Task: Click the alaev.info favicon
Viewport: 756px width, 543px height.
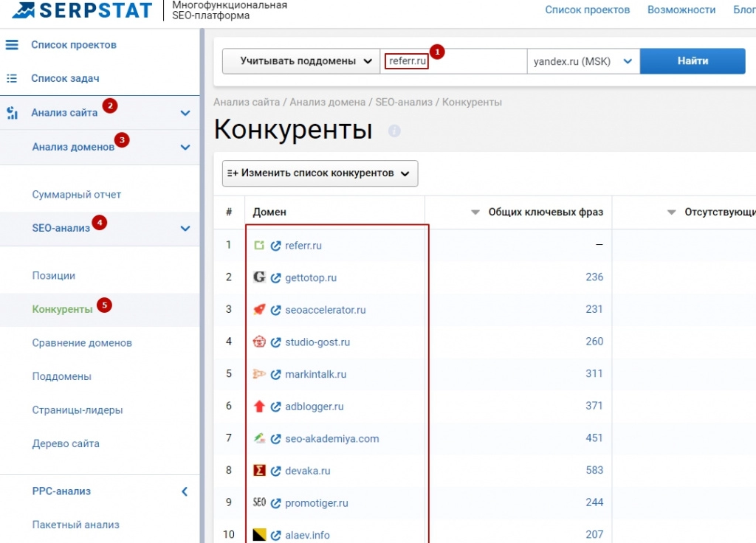Action: [x=259, y=535]
